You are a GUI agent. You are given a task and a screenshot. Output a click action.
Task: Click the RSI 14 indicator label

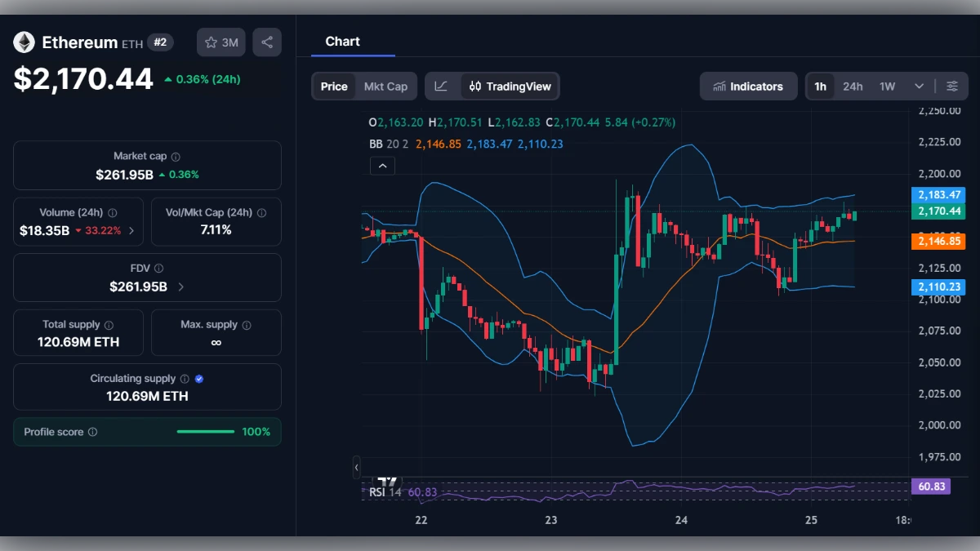384,491
